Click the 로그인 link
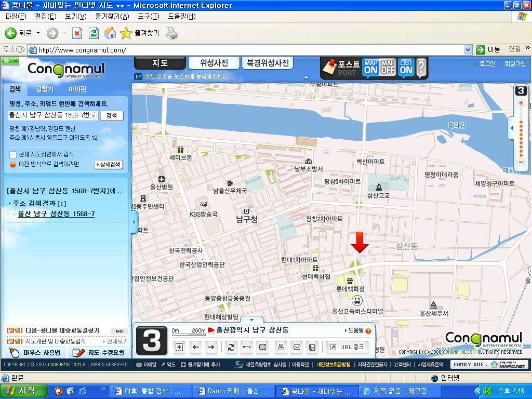The width and height of the screenshot is (532, 399). (x=487, y=63)
